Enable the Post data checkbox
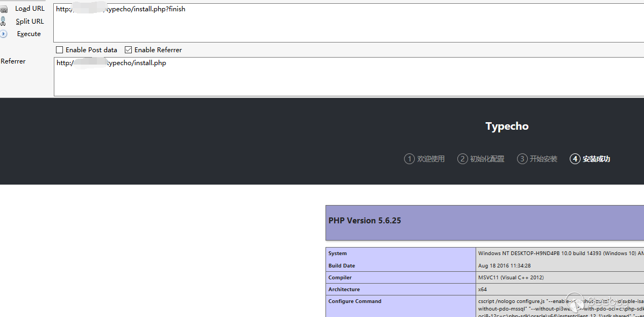This screenshot has width=644, height=317. click(60, 50)
